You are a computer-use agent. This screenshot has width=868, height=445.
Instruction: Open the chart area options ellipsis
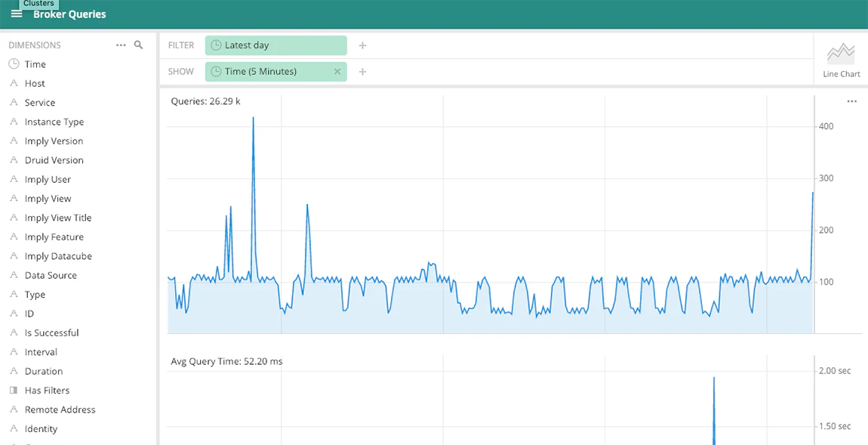point(851,101)
